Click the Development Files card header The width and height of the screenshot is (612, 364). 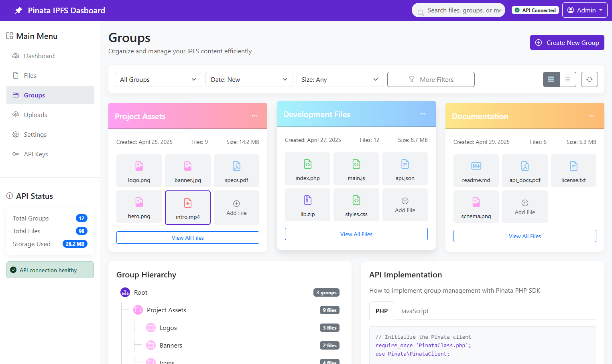pos(356,114)
